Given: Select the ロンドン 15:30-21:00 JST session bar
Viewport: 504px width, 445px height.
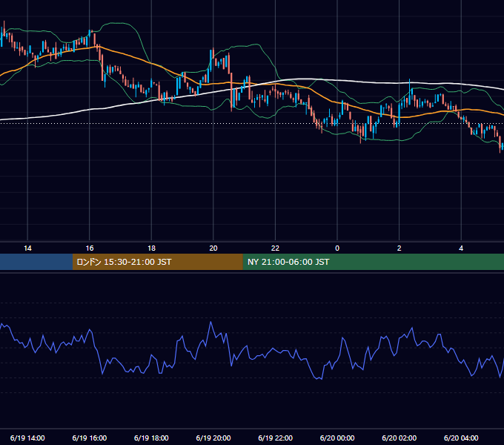Looking at the screenshot, I should (x=157, y=262).
